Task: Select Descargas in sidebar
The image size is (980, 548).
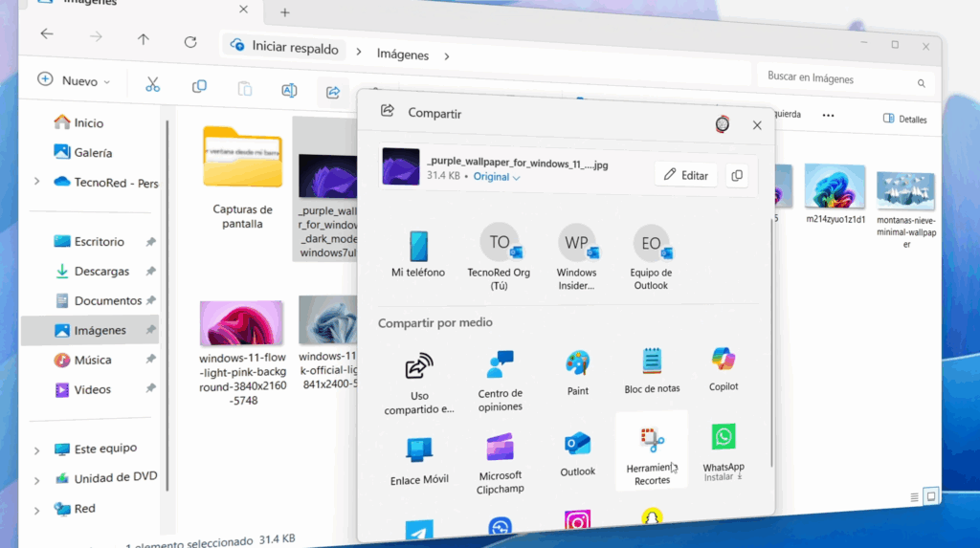Action: (92, 271)
